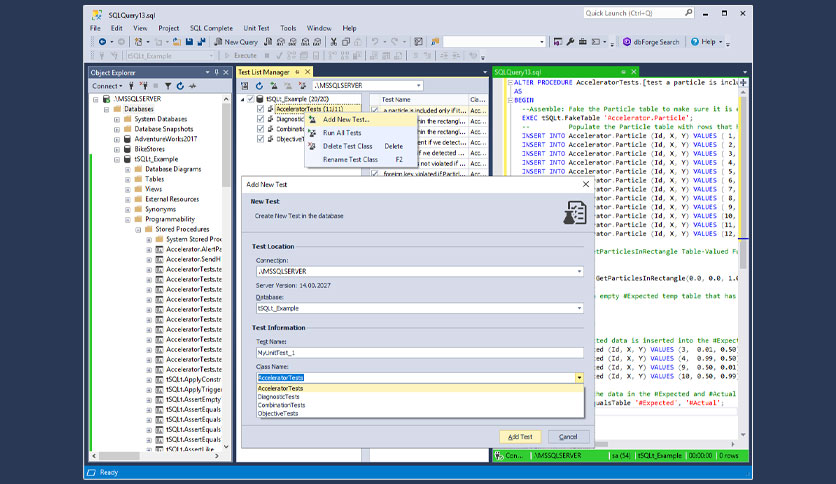This screenshot has width=836, height=484.
Task: Click the Test Name input field
Action: pyautogui.click(x=420, y=353)
